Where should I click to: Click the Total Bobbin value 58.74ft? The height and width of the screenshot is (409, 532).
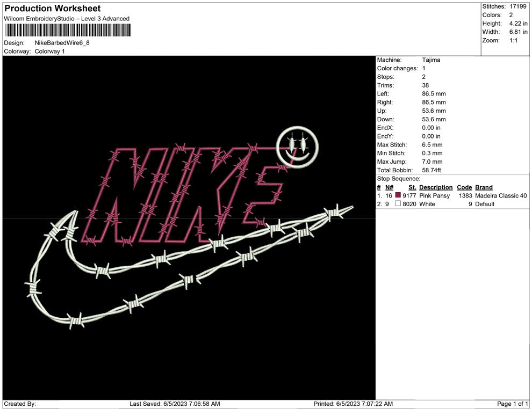pyautogui.click(x=432, y=170)
